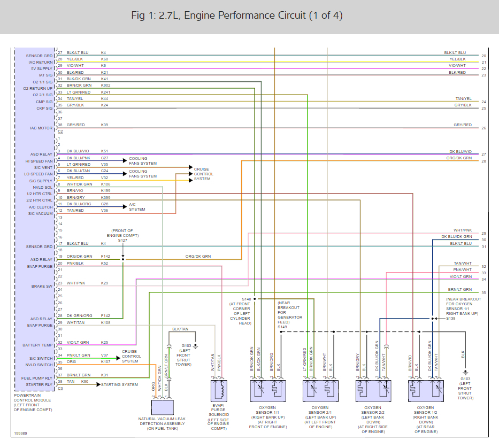Screen dimensions: 499x448
Task: Click the diagram number 199389
Action: 20,434
